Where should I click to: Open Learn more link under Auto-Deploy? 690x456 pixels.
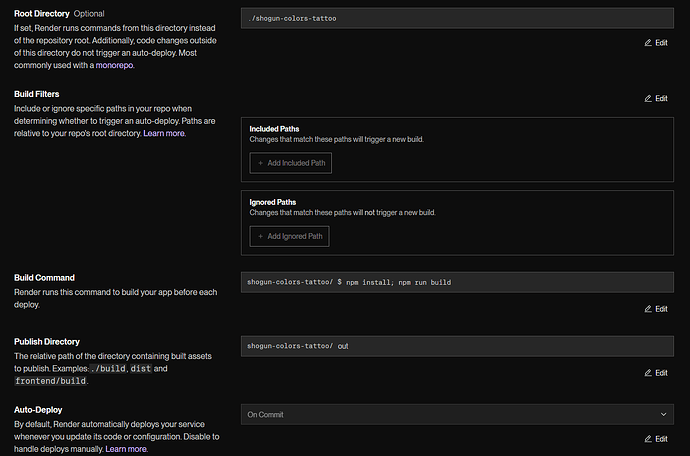click(x=126, y=449)
